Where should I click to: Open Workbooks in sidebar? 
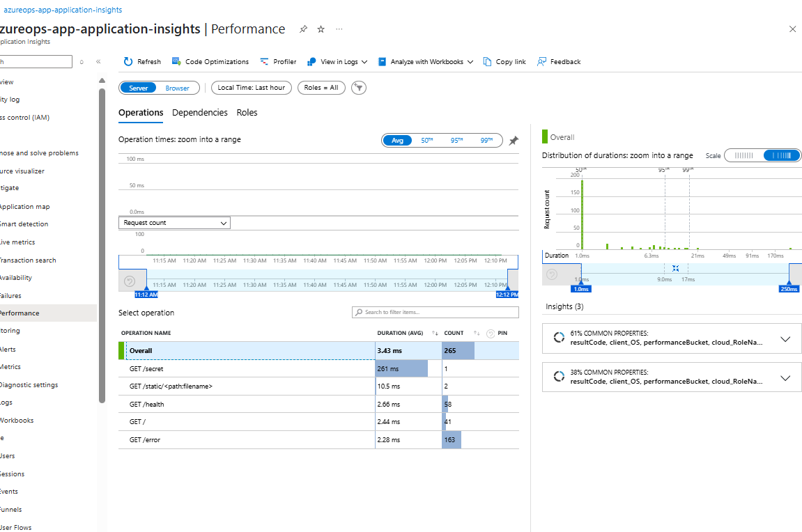tap(17, 421)
